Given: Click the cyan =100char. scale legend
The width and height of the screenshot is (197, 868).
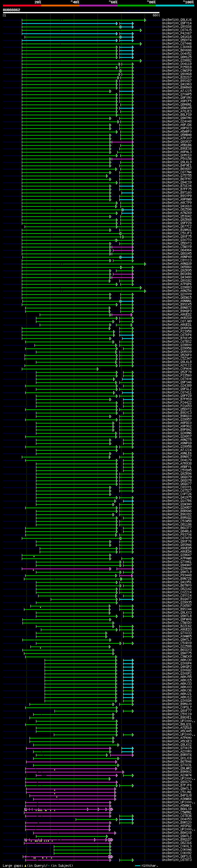Looking at the screenshot, I should tap(147, 865).
